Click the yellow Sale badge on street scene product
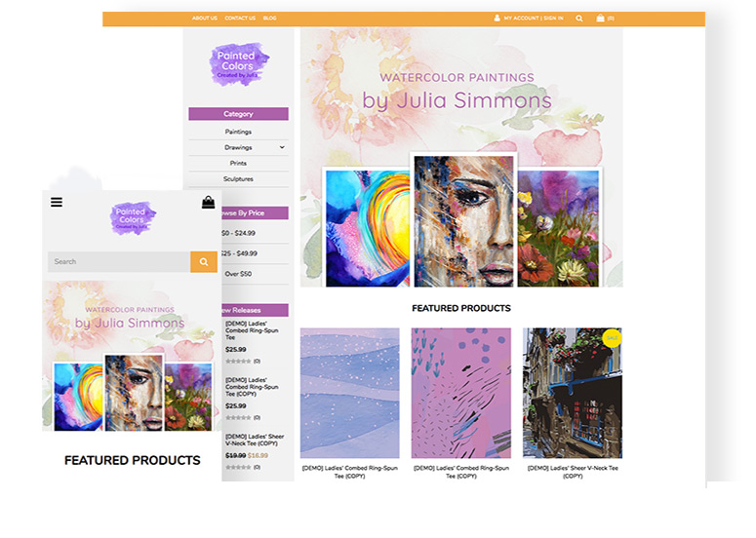 pos(613,337)
